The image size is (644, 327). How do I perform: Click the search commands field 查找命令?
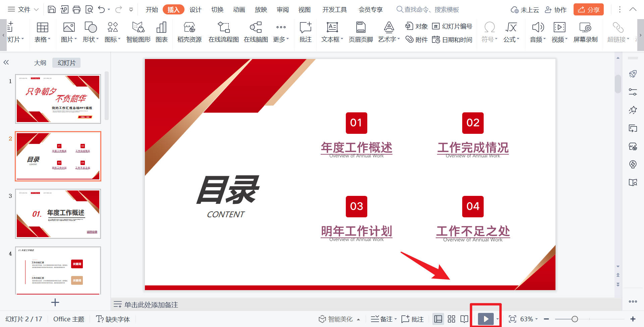(428, 9)
